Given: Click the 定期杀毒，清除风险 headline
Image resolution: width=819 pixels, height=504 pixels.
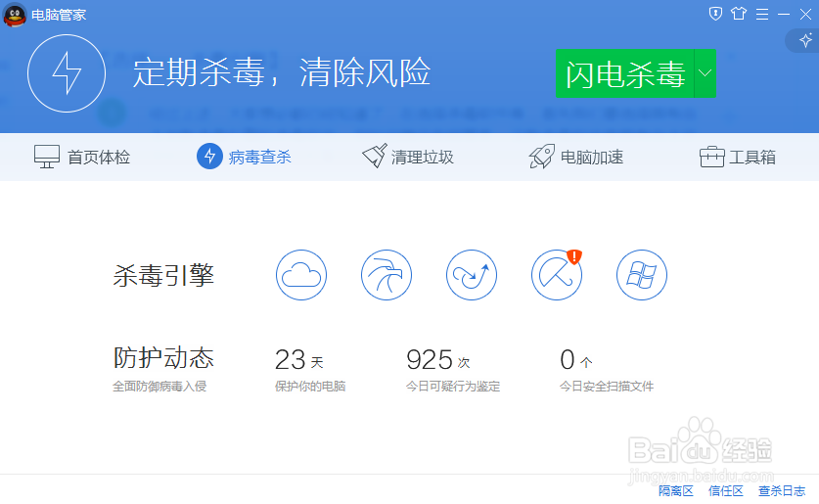Looking at the screenshot, I should [x=282, y=72].
